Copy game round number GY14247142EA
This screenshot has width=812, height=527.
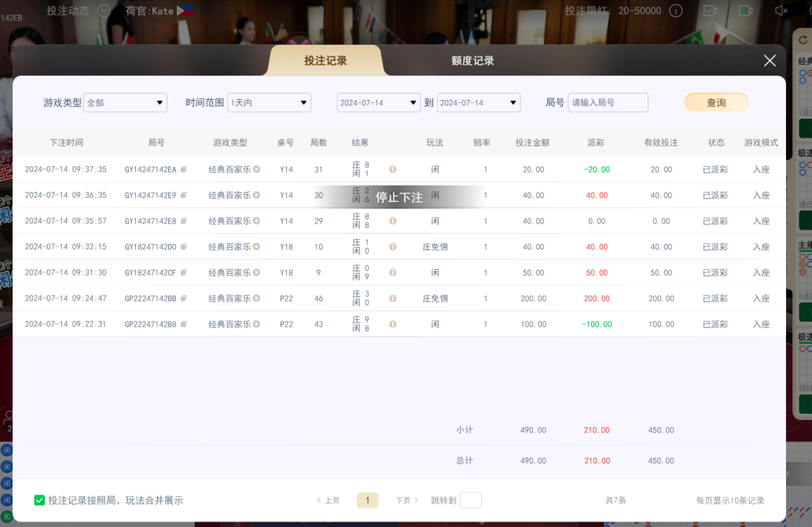[x=185, y=169]
